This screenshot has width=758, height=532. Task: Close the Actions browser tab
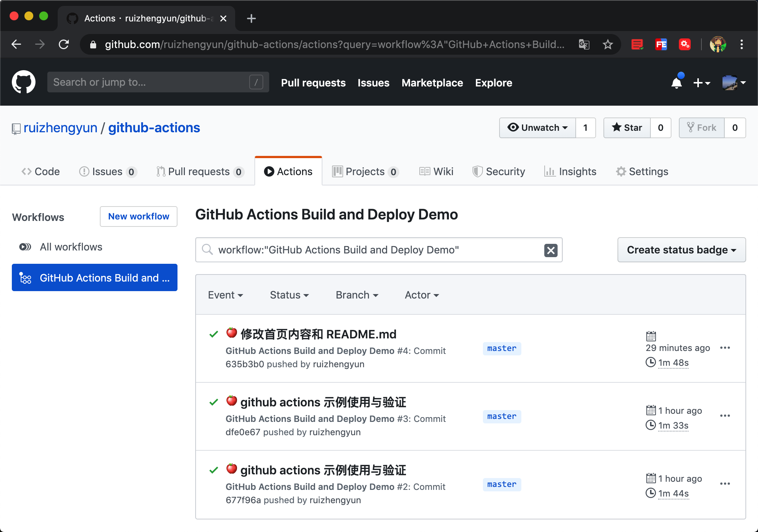pyautogui.click(x=223, y=18)
